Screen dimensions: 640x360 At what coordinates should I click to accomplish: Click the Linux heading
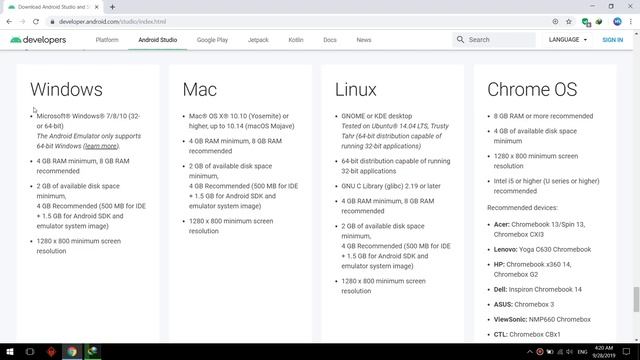[x=356, y=89]
